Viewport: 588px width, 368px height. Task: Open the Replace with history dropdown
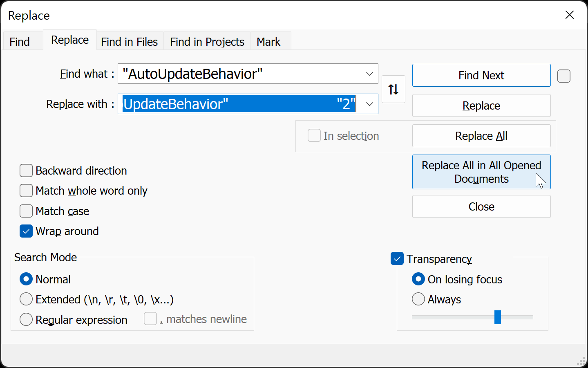[369, 104]
